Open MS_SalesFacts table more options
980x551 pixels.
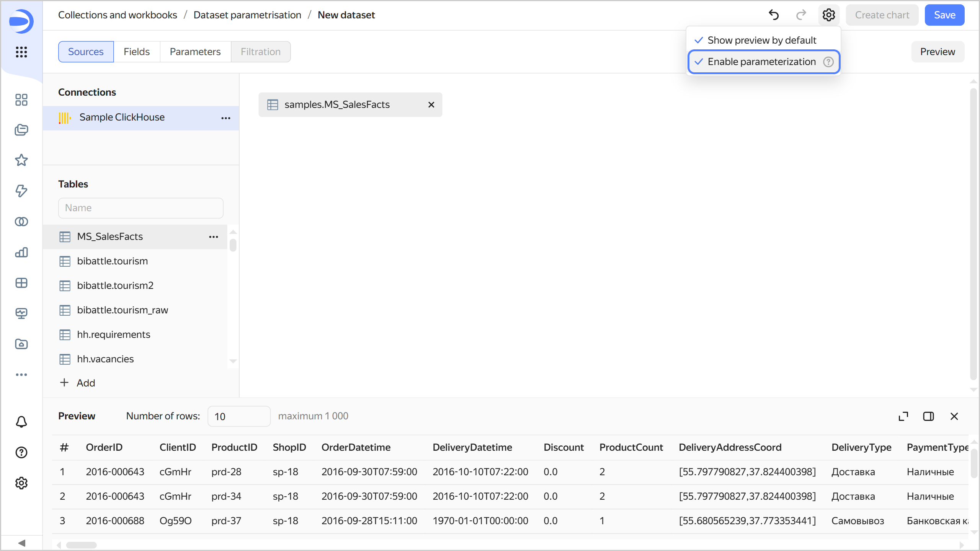[214, 237]
